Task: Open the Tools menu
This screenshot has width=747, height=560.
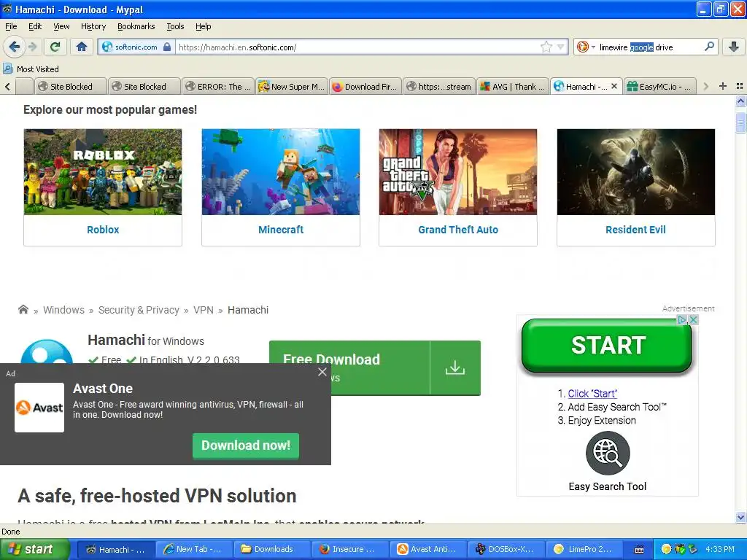Action: pos(175,26)
